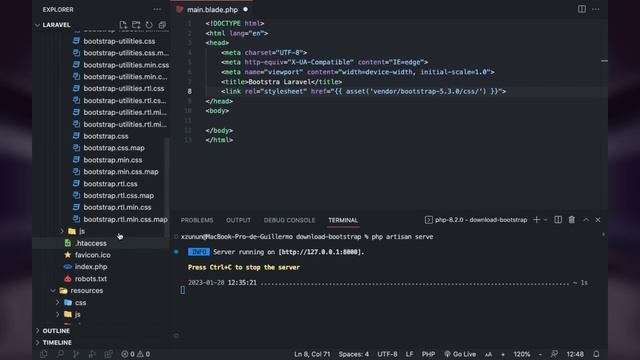Create a new terminal with plus icon
640x360 pixels.
(536, 220)
